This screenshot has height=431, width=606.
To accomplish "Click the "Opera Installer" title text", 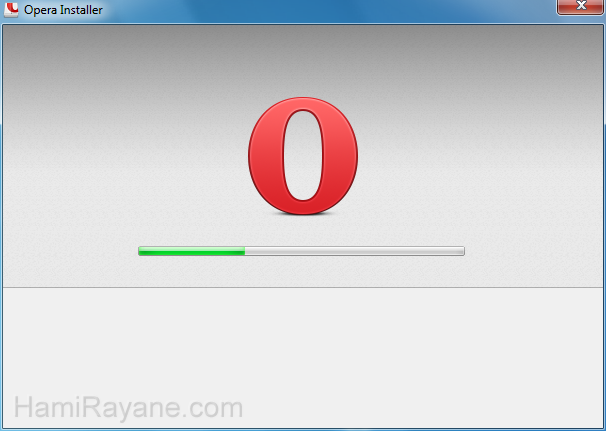I will 63,10.
